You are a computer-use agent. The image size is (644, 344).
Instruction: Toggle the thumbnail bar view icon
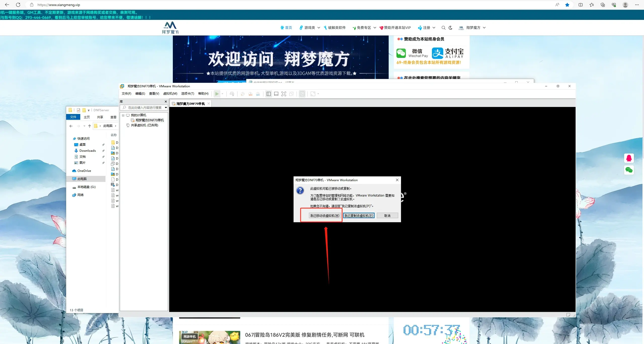tap(276, 94)
